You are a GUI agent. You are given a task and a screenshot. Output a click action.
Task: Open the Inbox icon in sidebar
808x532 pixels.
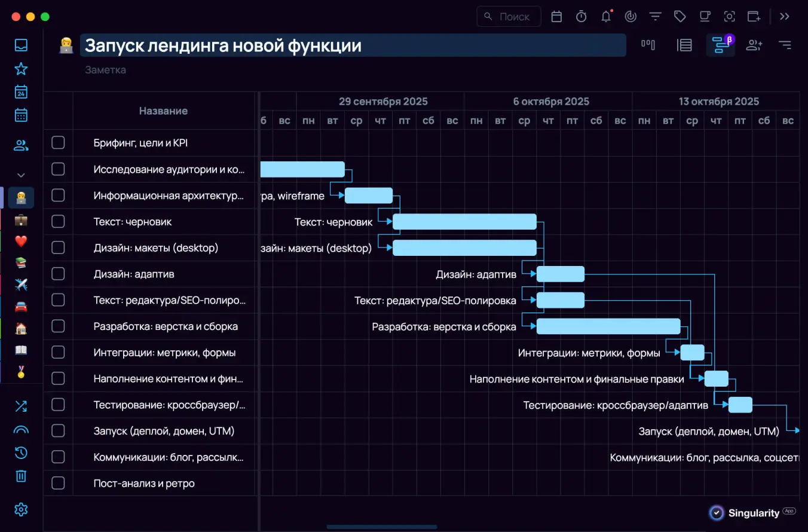[x=21, y=45]
